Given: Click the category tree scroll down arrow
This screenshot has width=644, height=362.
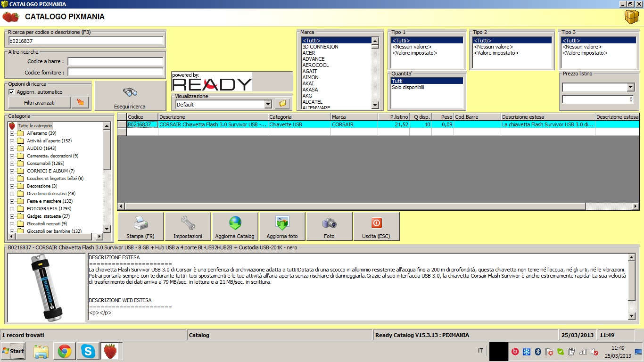Looking at the screenshot, I should click(x=107, y=229).
